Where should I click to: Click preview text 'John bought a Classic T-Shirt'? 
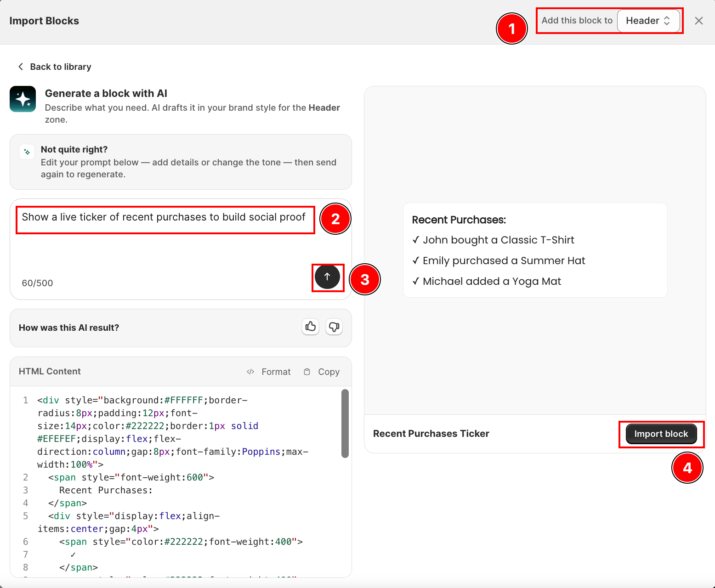499,240
